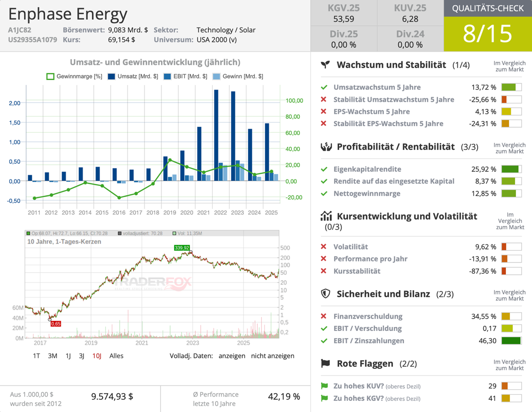This screenshot has height=412, width=532.
Task: Switch the chart range to Alles
Action: pos(116,356)
